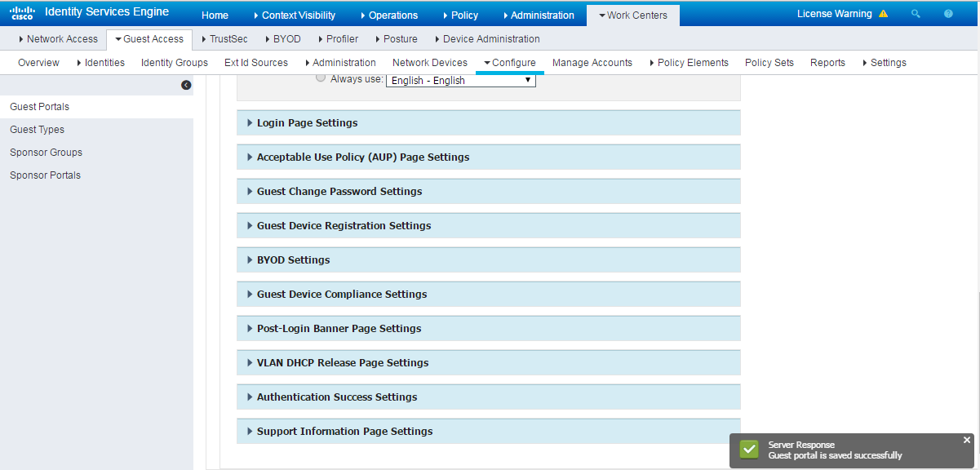Open the top-level Policy menu
Image resolution: width=980 pixels, height=470 pixels.
click(x=460, y=16)
